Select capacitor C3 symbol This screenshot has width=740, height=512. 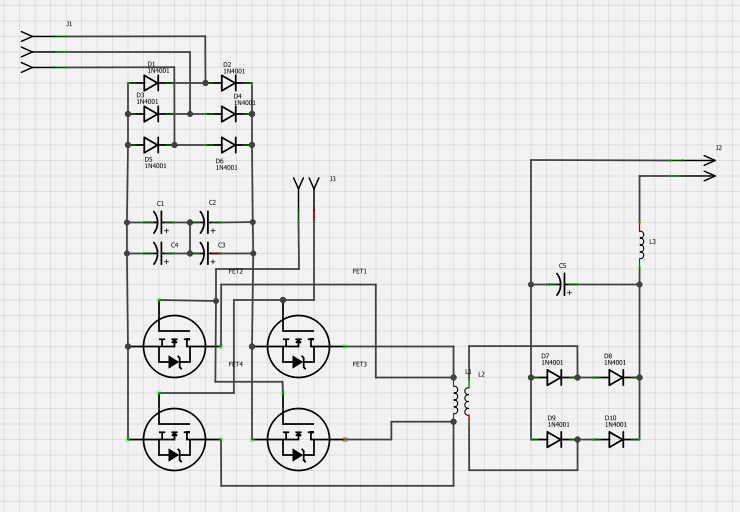click(x=206, y=253)
